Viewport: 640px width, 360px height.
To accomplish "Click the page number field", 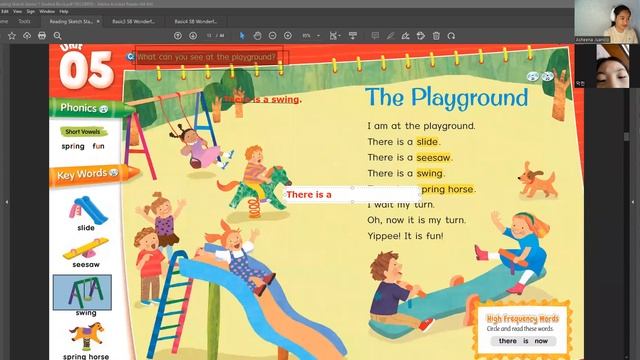I will tap(210, 36).
